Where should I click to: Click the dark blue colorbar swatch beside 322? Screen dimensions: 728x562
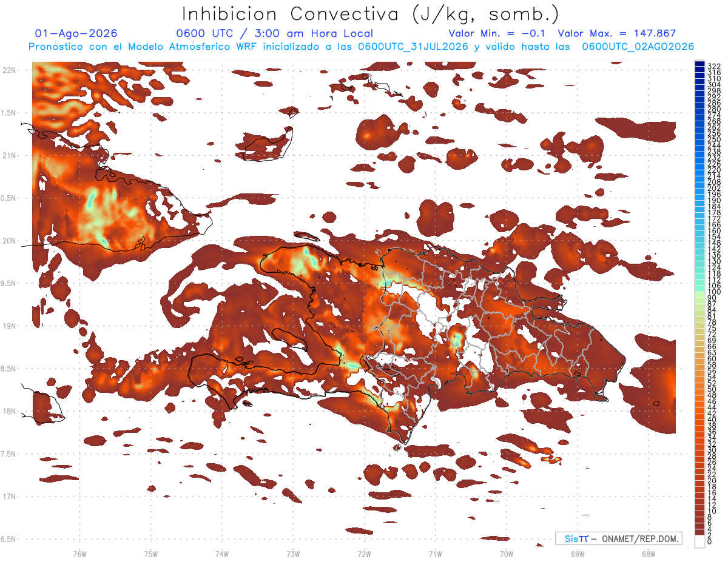(x=699, y=64)
